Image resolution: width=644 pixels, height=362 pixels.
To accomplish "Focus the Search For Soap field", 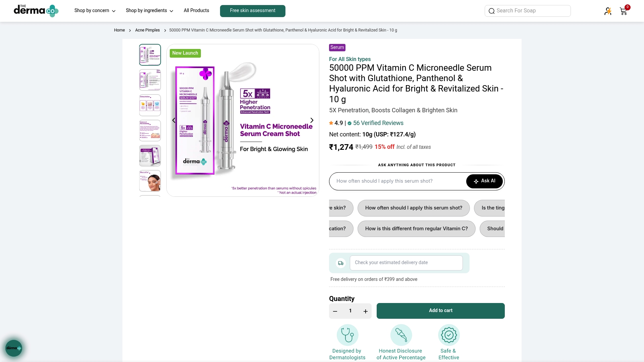I will (528, 11).
